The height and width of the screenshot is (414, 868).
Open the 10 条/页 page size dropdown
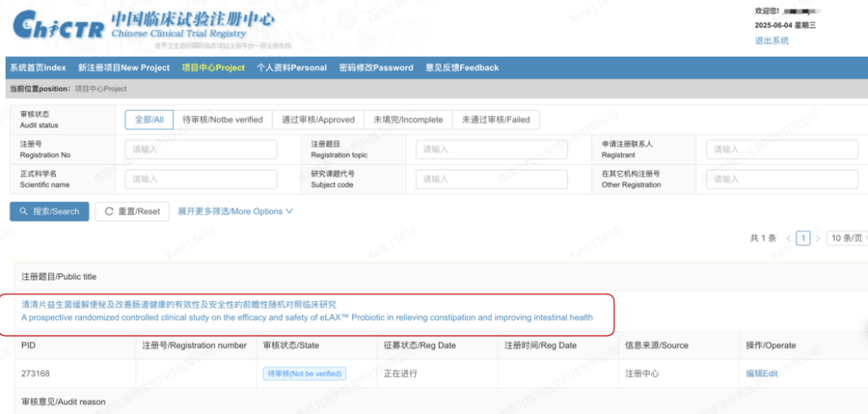tap(847, 238)
